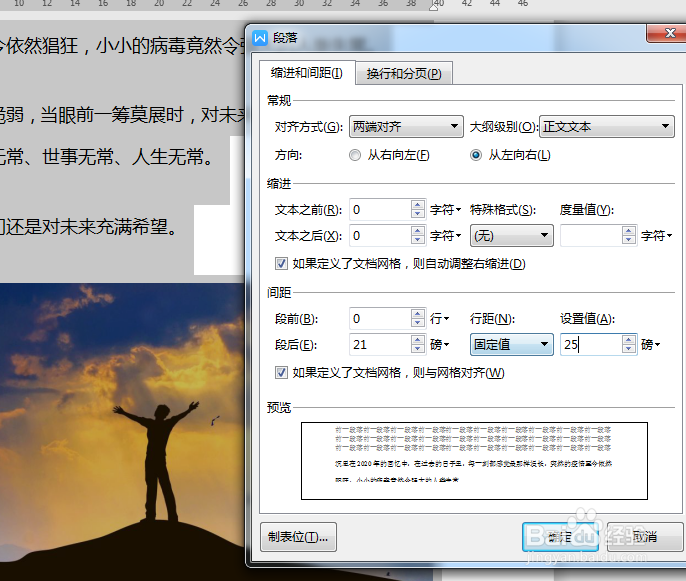The width and height of the screenshot is (686, 581).
Task: Decrease 度量值 with down arrow
Action: 629,241
